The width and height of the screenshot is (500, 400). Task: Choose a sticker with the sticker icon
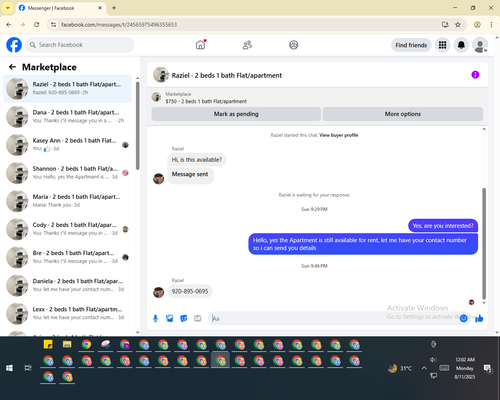click(x=184, y=319)
